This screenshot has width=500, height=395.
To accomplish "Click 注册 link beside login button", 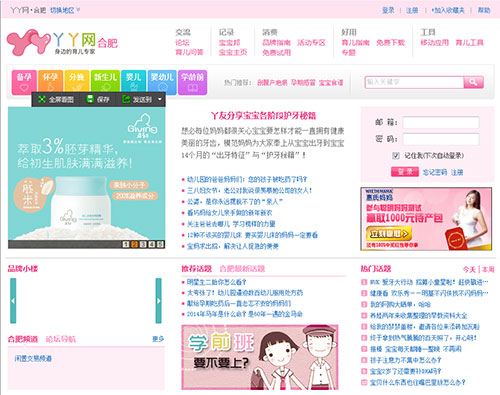I will point(457,172).
